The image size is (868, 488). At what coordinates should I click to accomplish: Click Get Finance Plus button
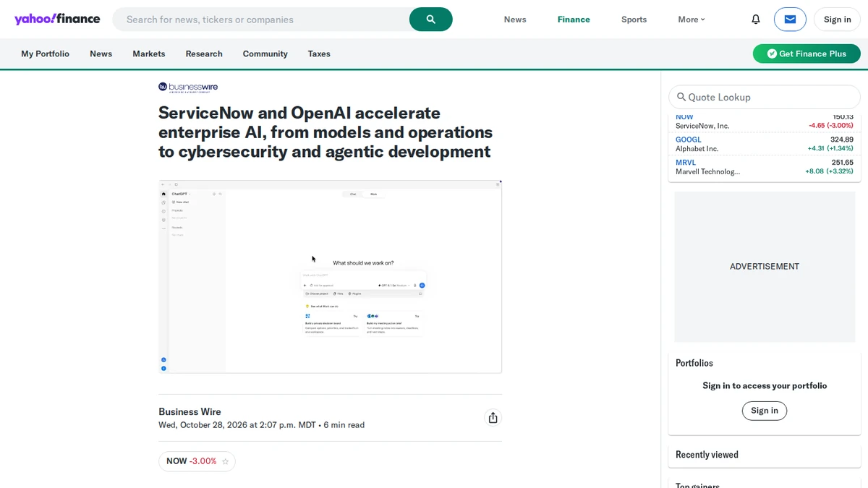click(x=807, y=53)
